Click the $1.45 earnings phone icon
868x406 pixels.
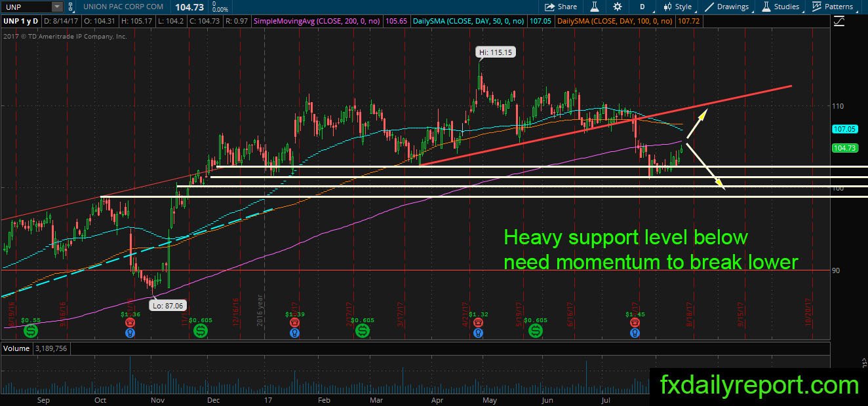click(635, 322)
